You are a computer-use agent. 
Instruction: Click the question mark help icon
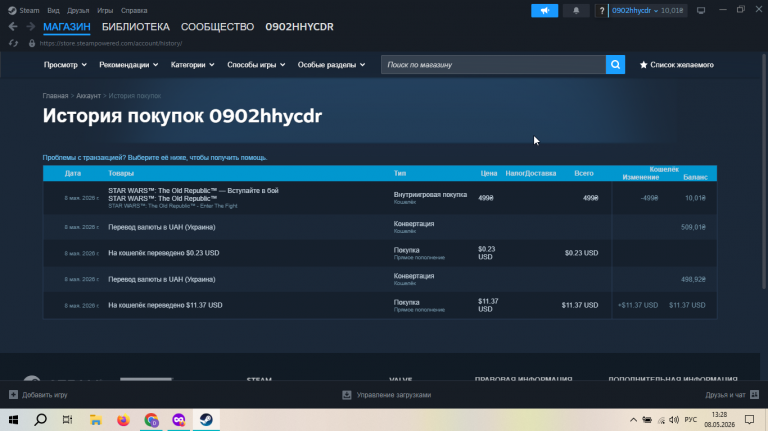coord(601,11)
